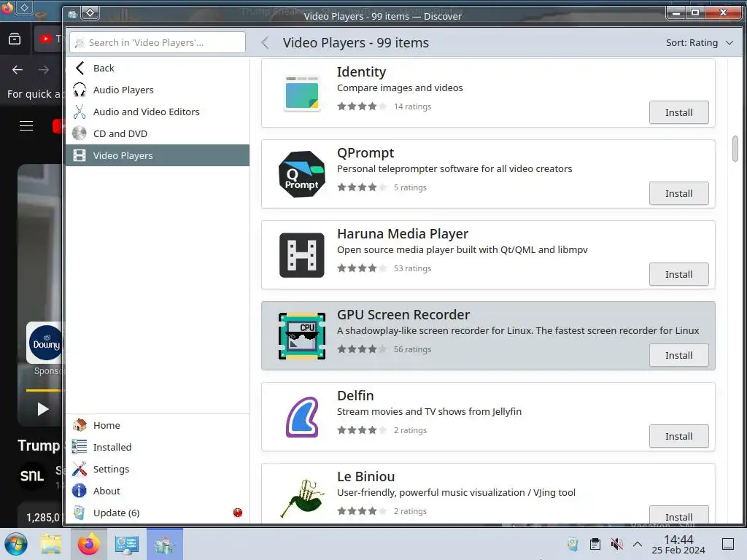Click the Haruna Media Player icon
Screen dimensions: 747x560
tap(301, 255)
